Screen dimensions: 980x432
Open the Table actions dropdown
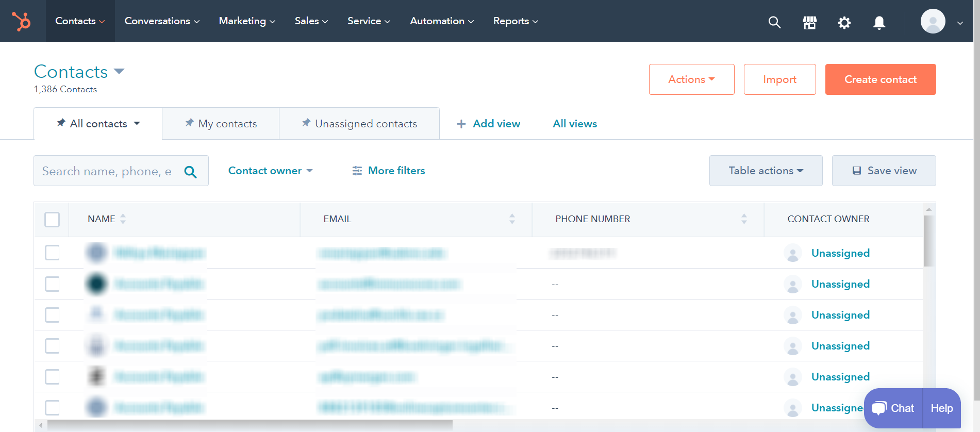(x=766, y=171)
